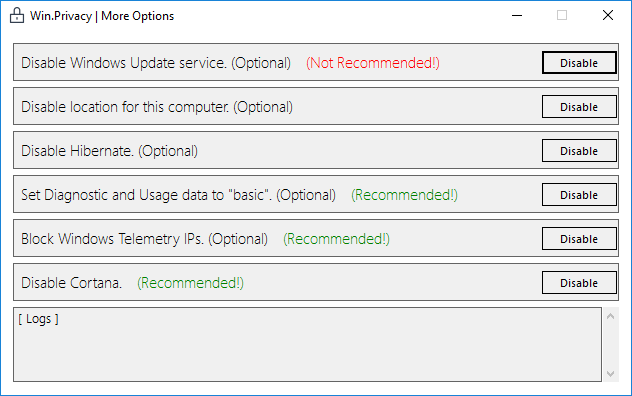Image resolution: width=632 pixels, height=396 pixels.
Task: Set Diagnostic and Usage data to basic
Action: click(x=579, y=194)
